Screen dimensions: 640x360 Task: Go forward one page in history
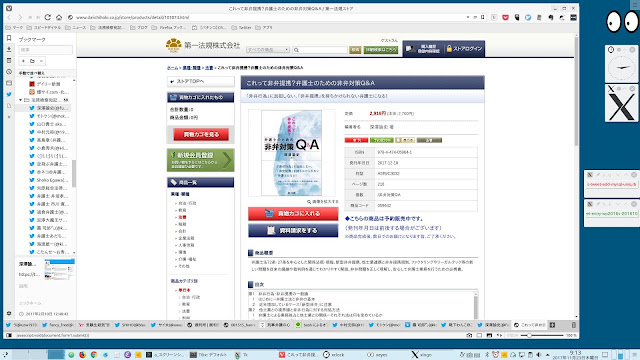pos(20,18)
